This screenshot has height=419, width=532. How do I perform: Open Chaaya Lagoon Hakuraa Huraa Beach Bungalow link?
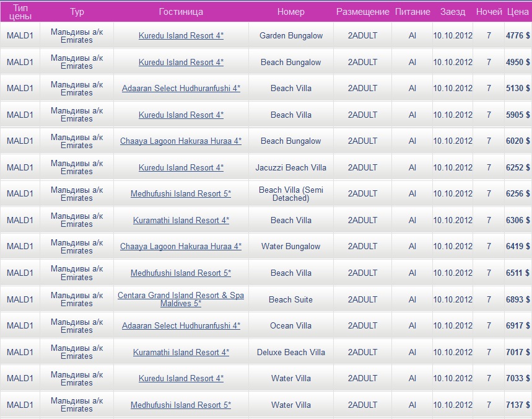click(x=181, y=141)
